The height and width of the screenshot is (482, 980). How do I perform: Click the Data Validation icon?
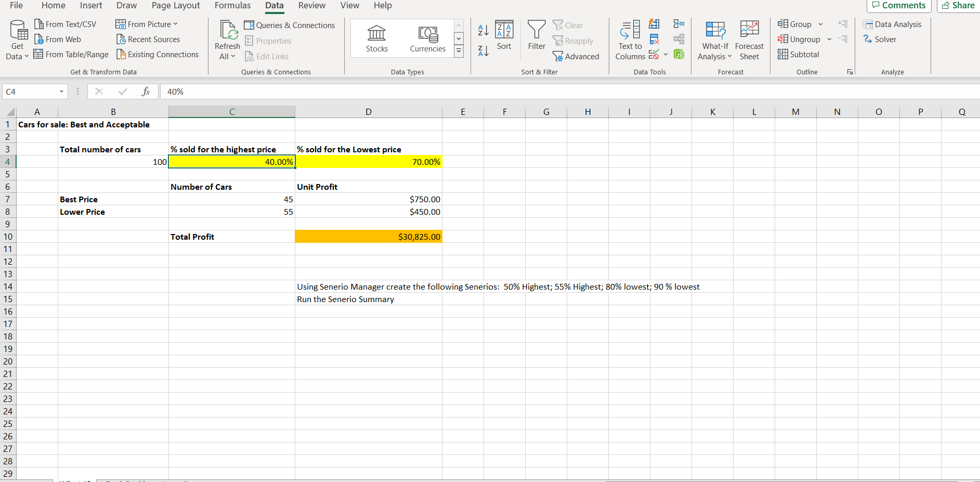click(654, 55)
